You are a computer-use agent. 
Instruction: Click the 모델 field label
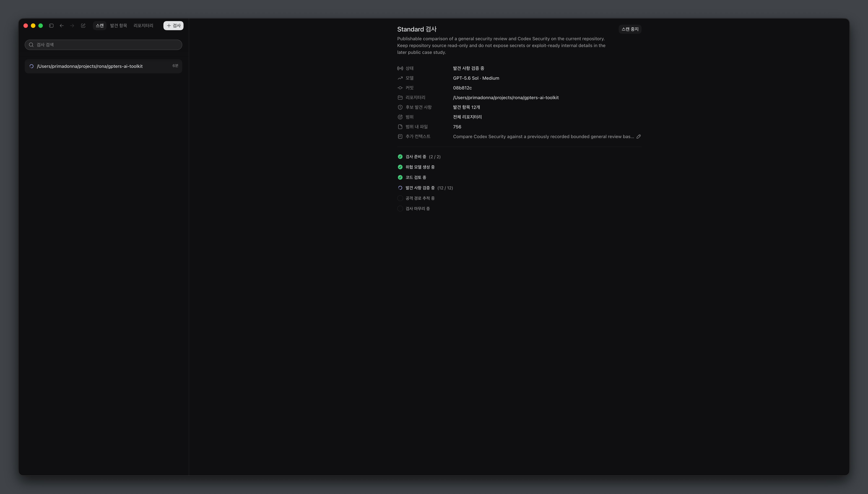410,78
